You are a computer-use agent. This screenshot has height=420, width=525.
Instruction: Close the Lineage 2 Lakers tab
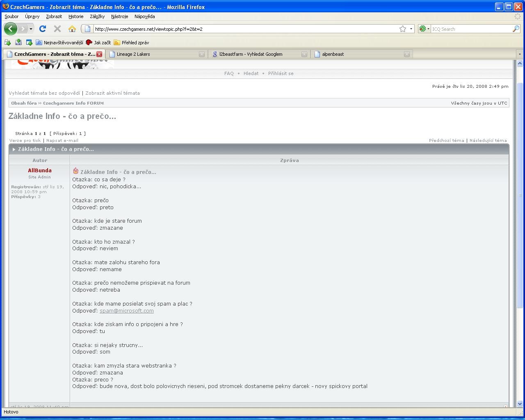(202, 54)
